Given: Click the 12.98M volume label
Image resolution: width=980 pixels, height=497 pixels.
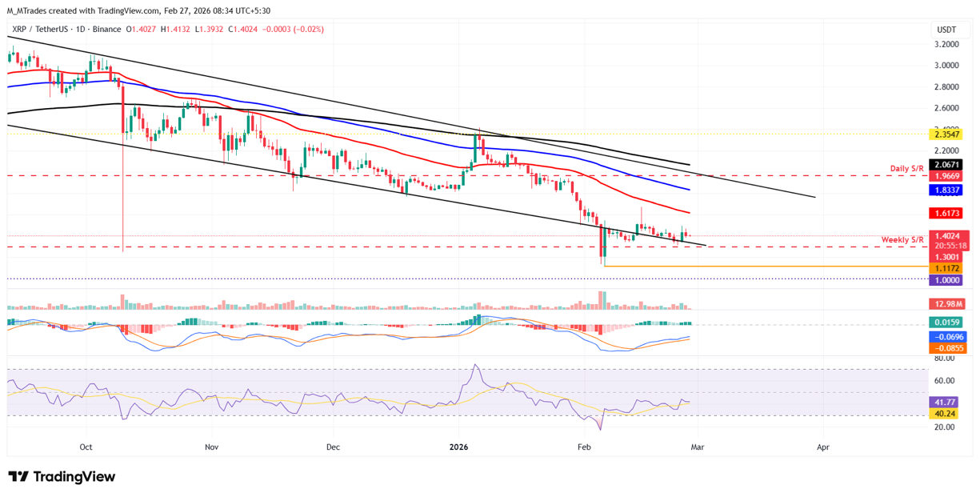Looking at the screenshot, I should click(x=947, y=304).
